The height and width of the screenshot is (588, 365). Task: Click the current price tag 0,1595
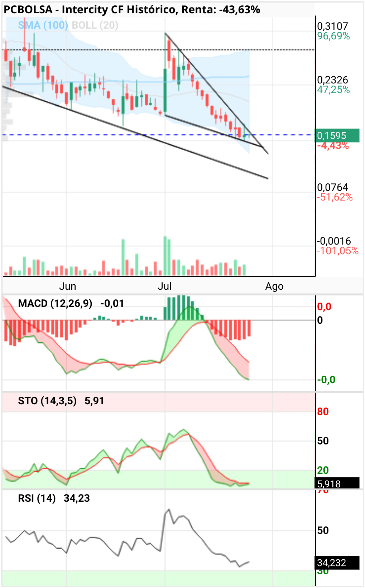tap(337, 135)
